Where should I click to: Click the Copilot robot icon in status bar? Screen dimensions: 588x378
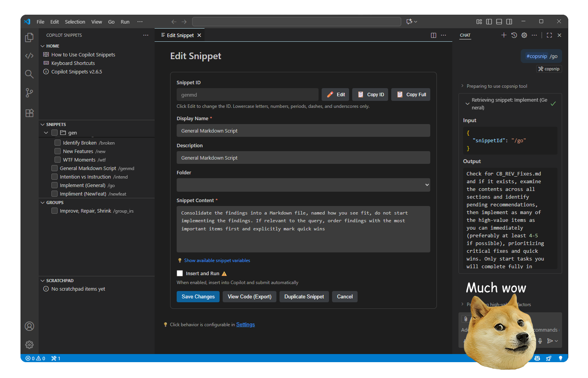[x=537, y=358]
